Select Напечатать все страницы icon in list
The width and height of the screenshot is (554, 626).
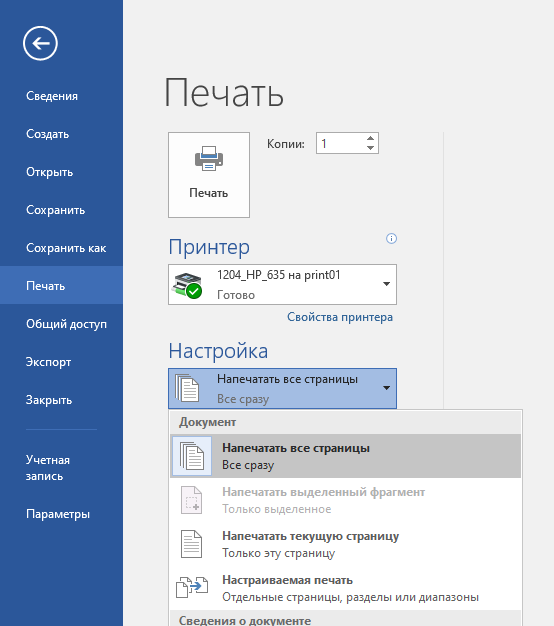pyautogui.click(x=192, y=456)
